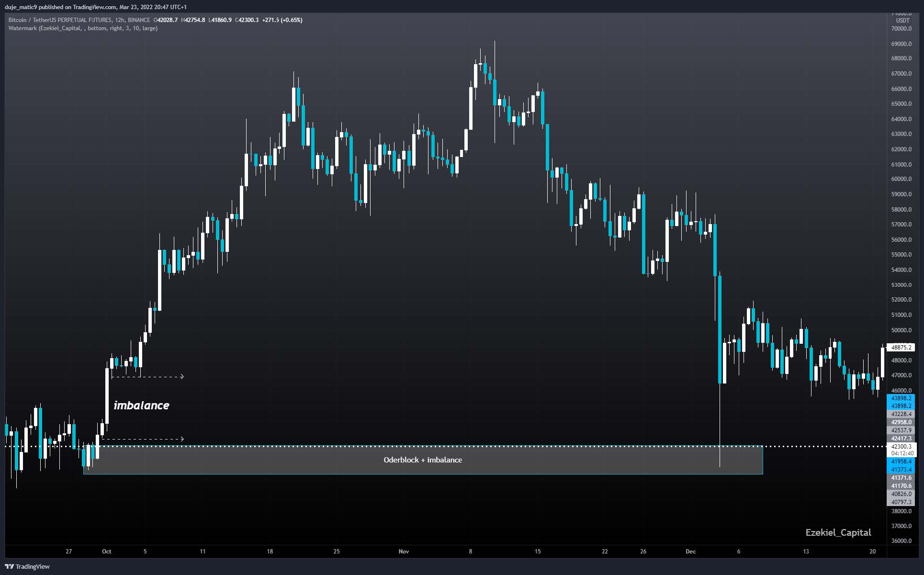The width and height of the screenshot is (924, 575).
Task: Click the gray 40797.3 price tag
Action: click(901, 502)
